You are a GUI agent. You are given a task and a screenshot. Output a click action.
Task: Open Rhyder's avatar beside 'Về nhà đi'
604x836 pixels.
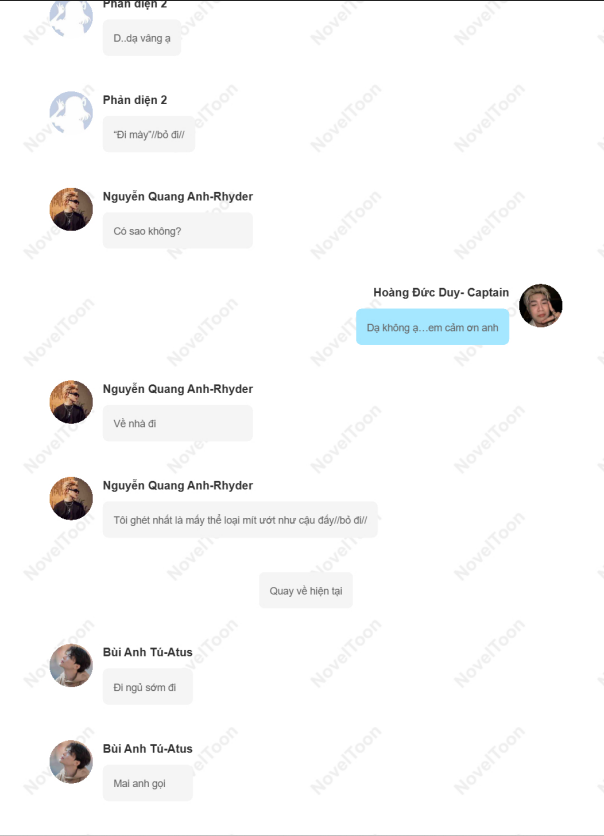71,402
